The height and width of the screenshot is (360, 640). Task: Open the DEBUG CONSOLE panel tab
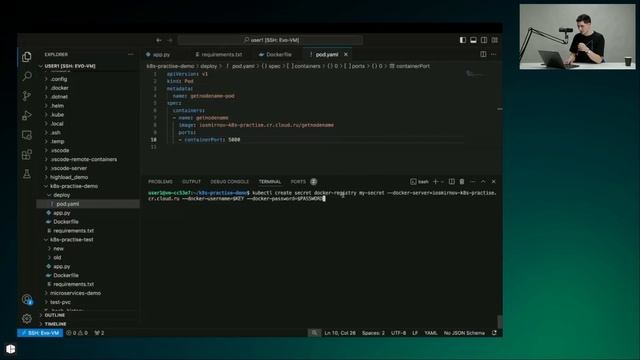pos(229,182)
